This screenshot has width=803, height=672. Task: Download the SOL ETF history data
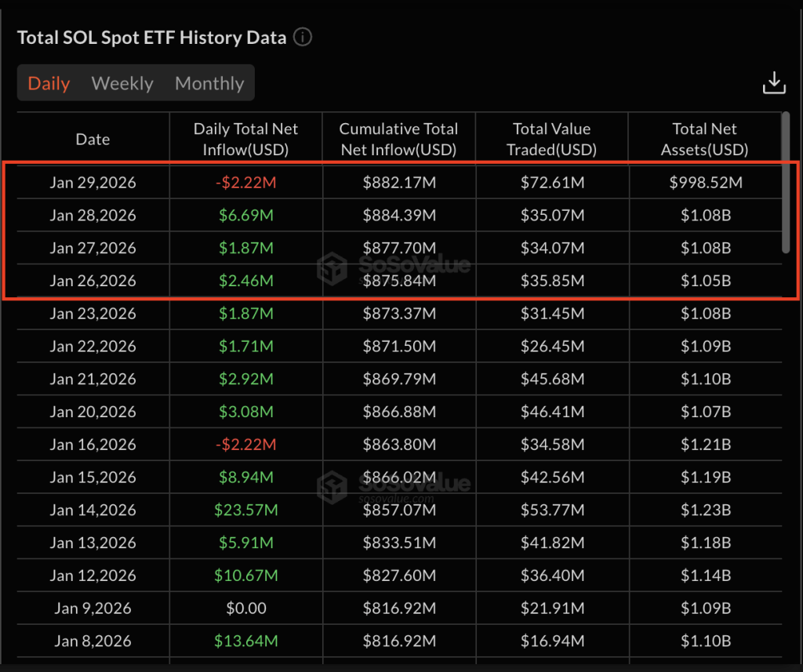[773, 83]
